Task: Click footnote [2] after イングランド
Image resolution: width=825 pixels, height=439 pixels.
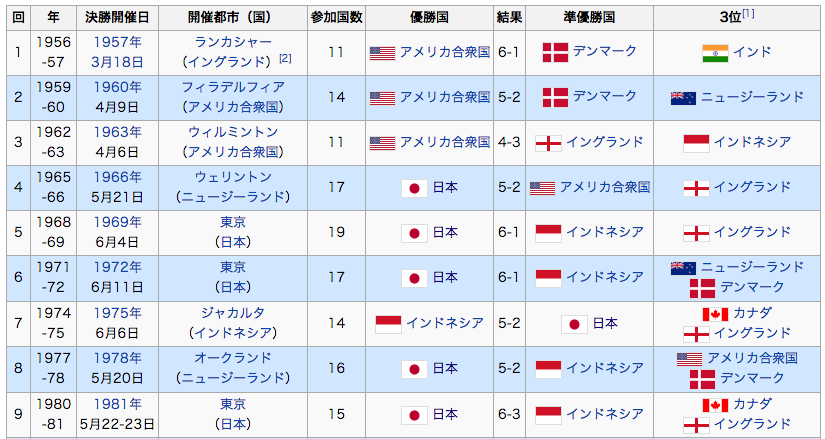Action: click(x=285, y=59)
